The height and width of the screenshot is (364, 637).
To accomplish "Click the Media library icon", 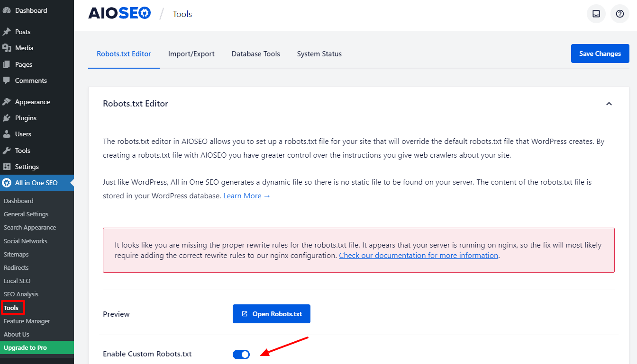I will tap(7, 48).
